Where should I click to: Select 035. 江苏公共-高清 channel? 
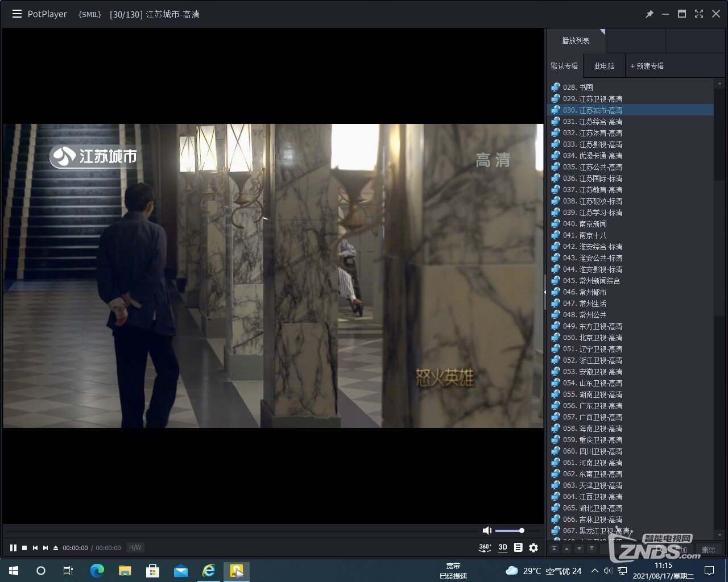click(x=630, y=167)
